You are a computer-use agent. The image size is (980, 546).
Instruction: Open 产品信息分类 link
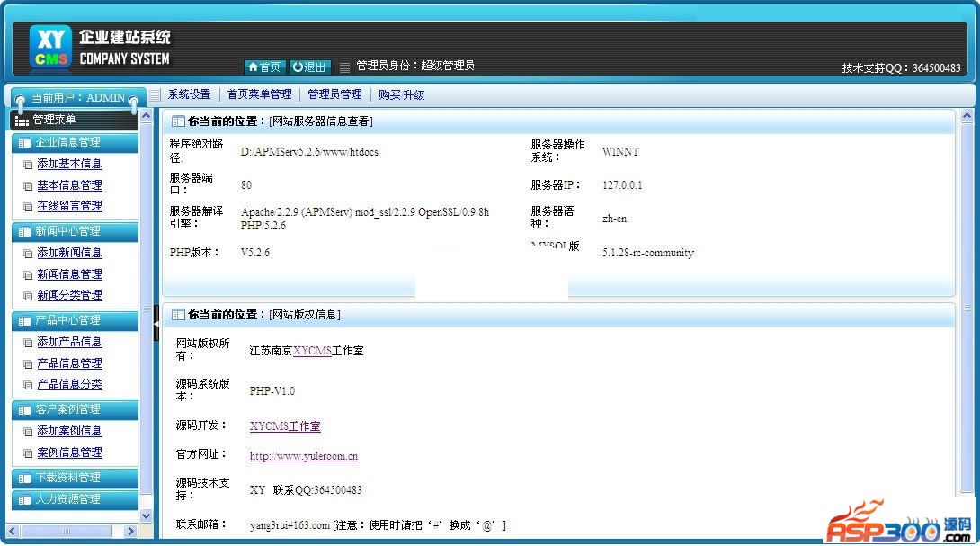coord(69,383)
